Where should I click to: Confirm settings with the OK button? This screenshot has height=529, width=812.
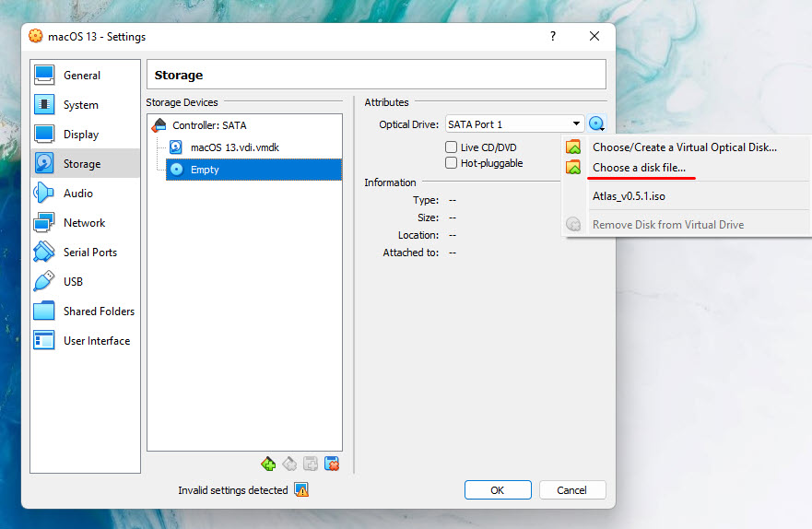coord(498,489)
